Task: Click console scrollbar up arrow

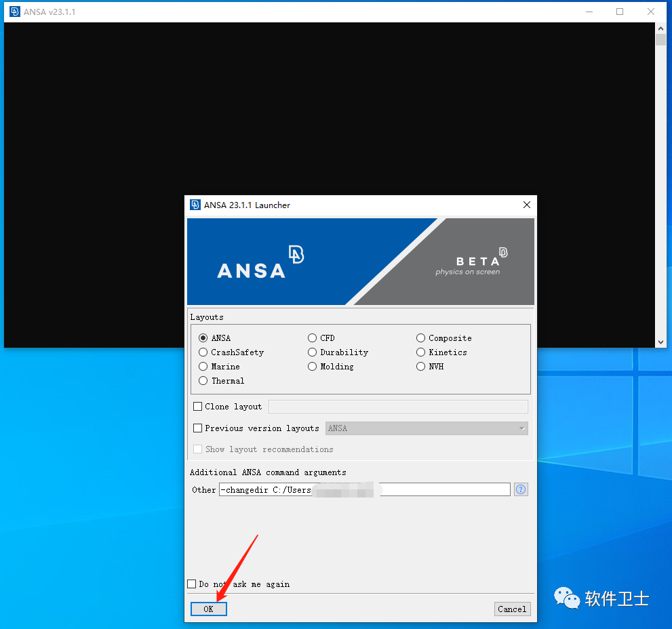Action: 660,28
